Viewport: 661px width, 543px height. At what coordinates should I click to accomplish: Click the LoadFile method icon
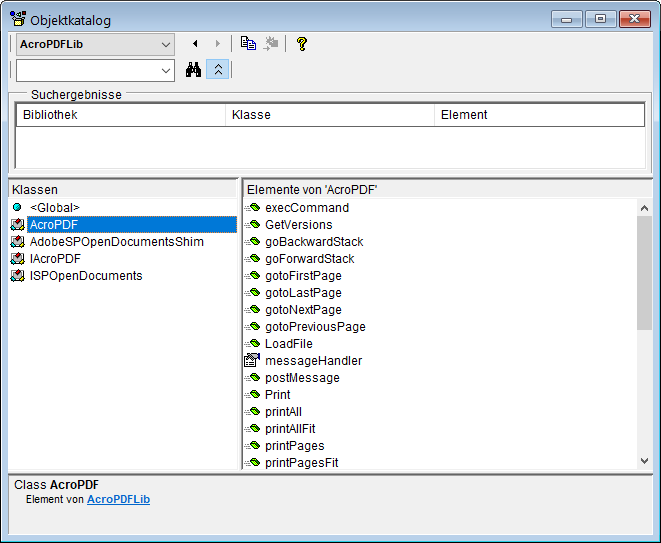tap(252, 344)
